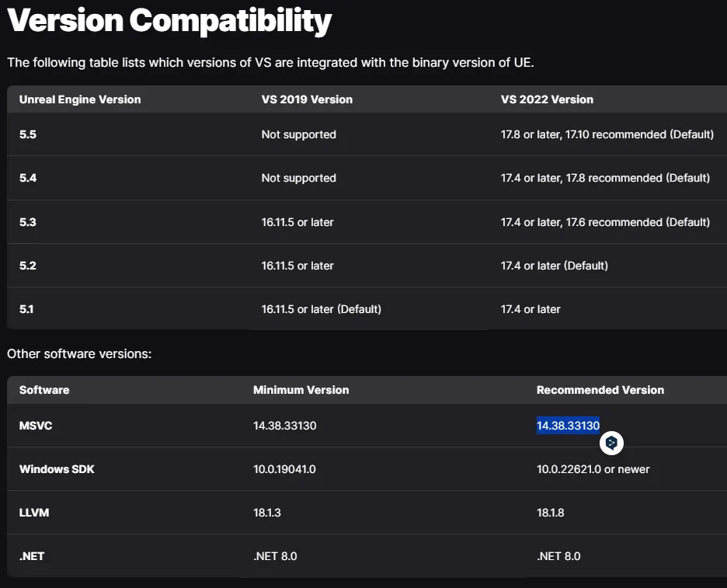Click the VS 2019 Version column header

tap(307, 99)
